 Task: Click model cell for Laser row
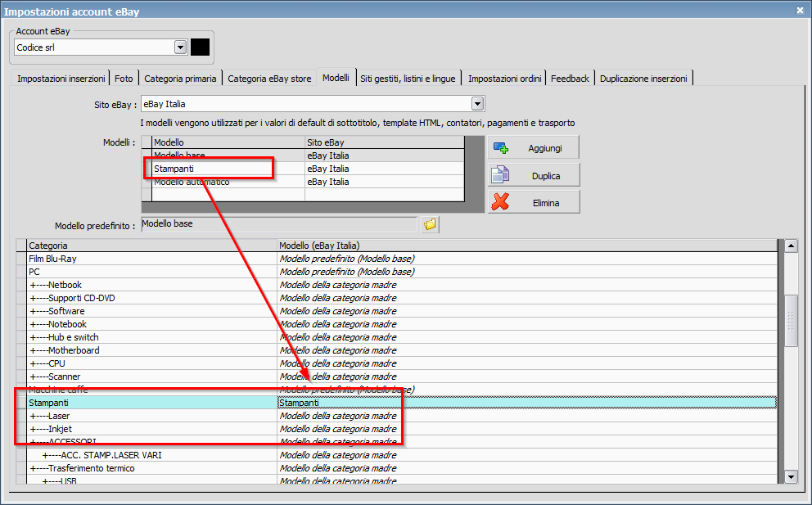tap(527, 416)
